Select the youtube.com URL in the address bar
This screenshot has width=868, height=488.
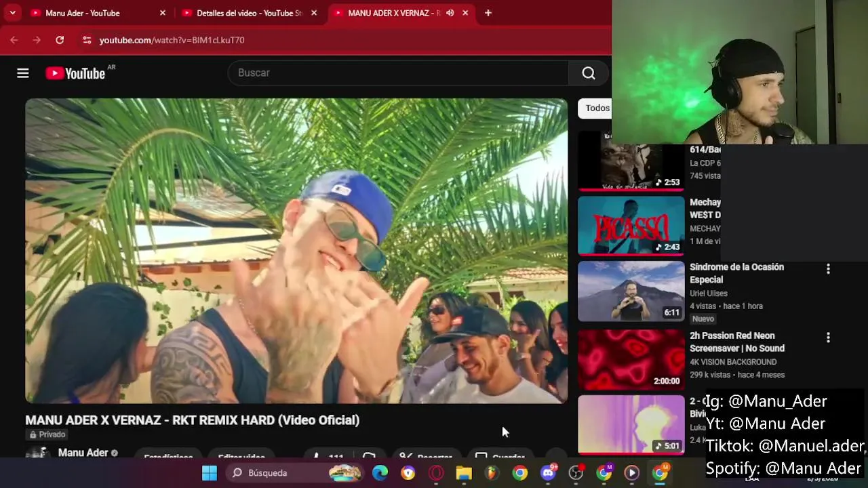pos(172,40)
